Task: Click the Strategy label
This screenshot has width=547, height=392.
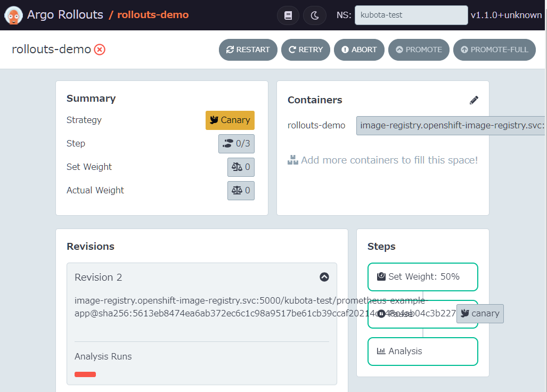Action: point(84,120)
